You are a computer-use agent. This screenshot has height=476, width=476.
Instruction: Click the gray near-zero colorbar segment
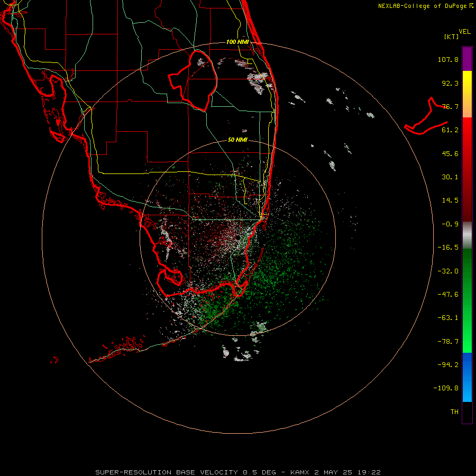(467, 234)
